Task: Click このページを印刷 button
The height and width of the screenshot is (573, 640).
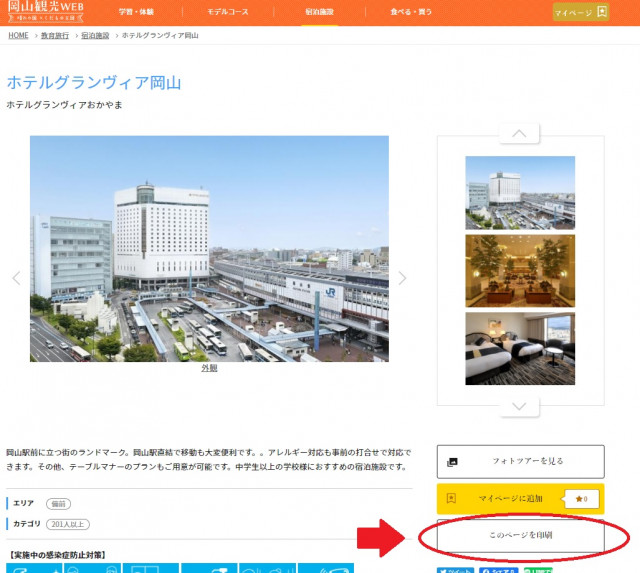Action: (520, 535)
